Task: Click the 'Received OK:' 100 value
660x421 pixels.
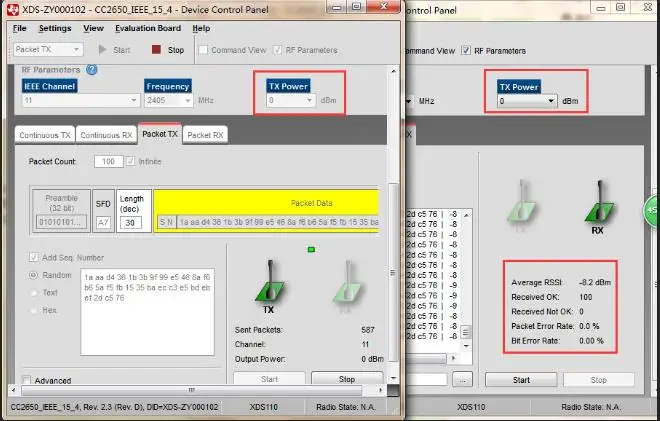Action: 585,297
